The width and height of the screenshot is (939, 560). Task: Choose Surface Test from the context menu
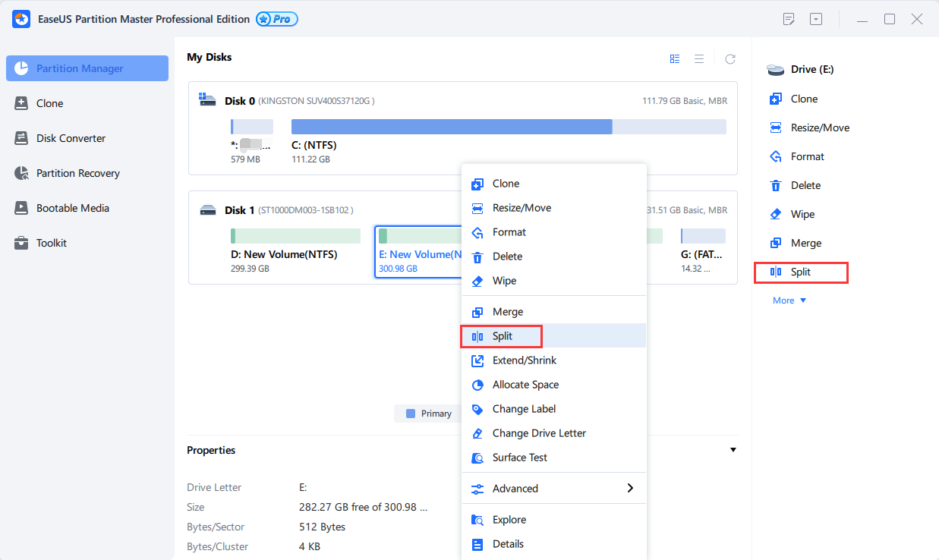point(519,458)
